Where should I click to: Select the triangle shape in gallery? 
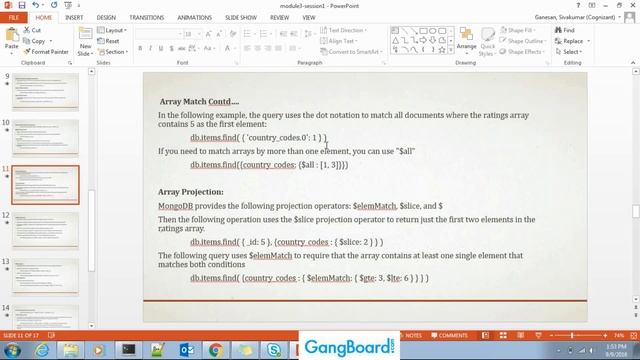click(x=396, y=40)
